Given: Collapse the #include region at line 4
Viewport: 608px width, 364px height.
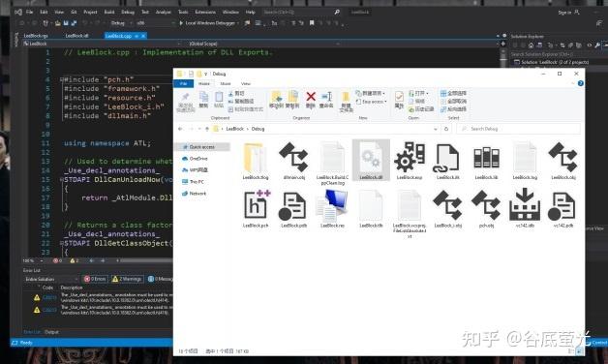Looking at the screenshot, I should point(61,79).
